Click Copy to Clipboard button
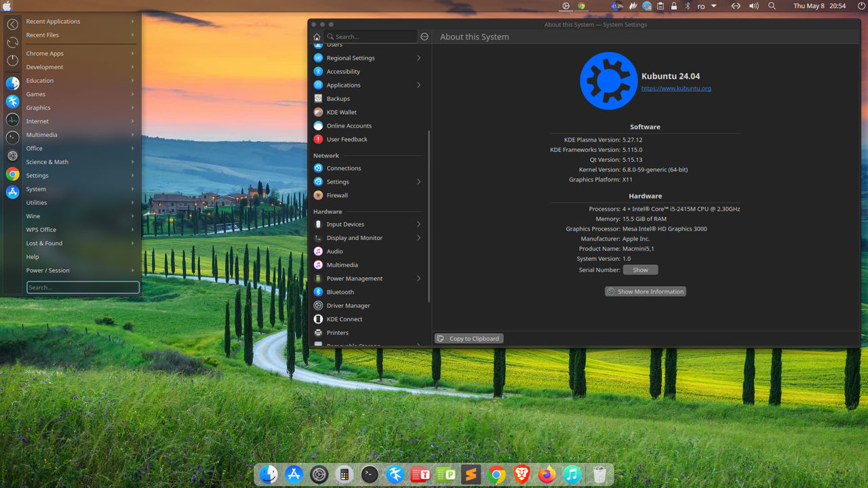The height and width of the screenshot is (488, 868). point(469,338)
